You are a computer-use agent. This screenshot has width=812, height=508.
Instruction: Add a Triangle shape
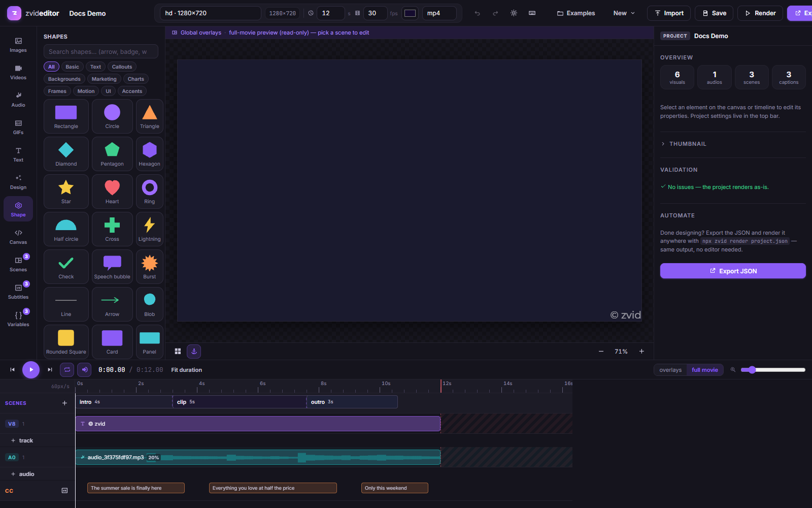pos(150,116)
